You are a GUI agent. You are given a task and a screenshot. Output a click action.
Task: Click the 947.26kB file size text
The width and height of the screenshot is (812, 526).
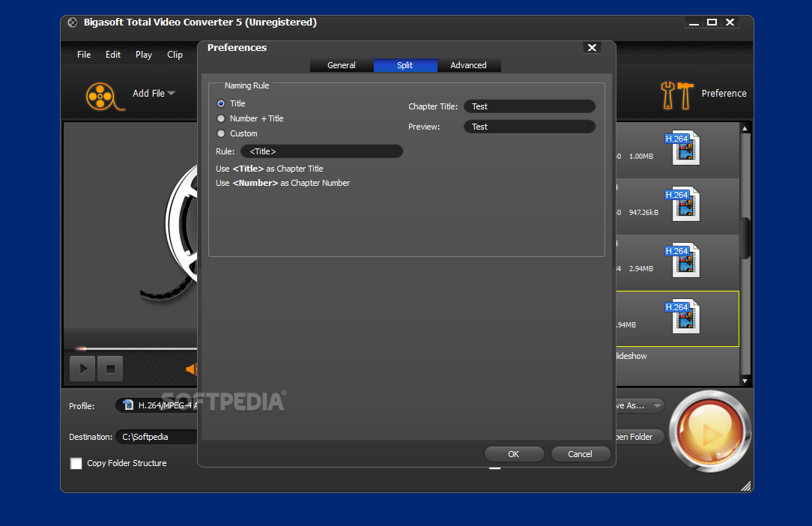pyautogui.click(x=643, y=213)
